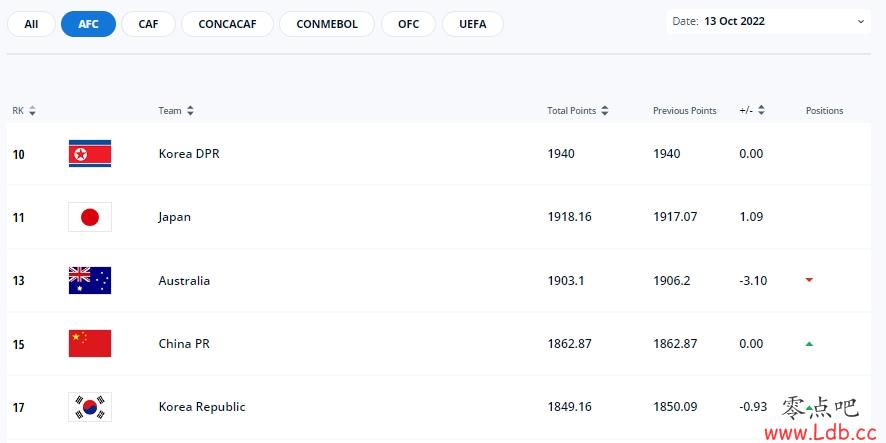Click the Australia flag icon
This screenshot has height=443, width=886.
click(90, 280)
